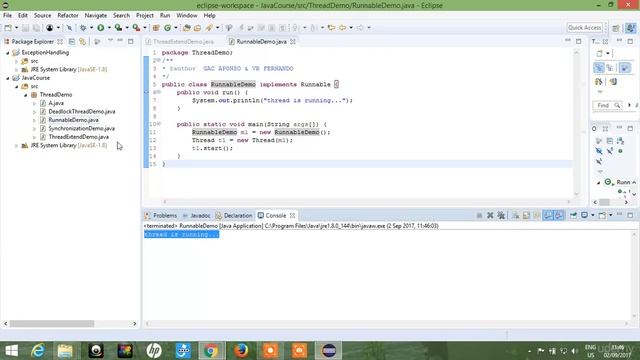Click the Search flashlight toolbar icon

click(x=209, y=28)
